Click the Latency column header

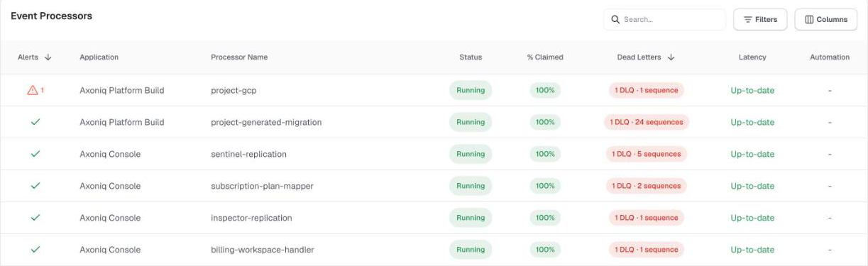coord(752,57)
